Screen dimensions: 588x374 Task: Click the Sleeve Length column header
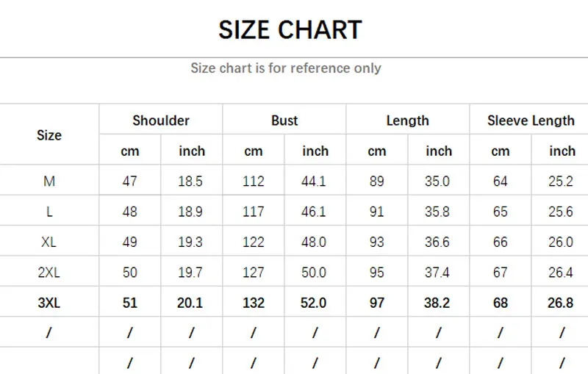pyautogui.click(x=531, y=121)
